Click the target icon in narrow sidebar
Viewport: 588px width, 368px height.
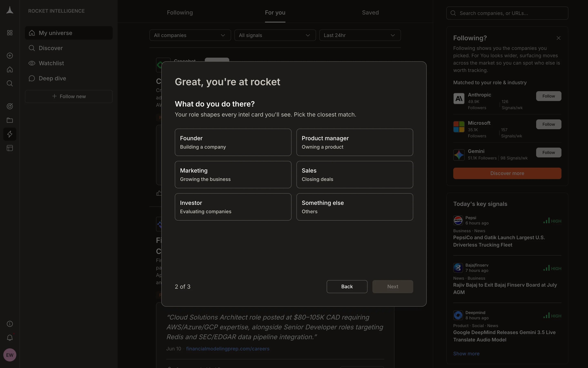[10, 106]
